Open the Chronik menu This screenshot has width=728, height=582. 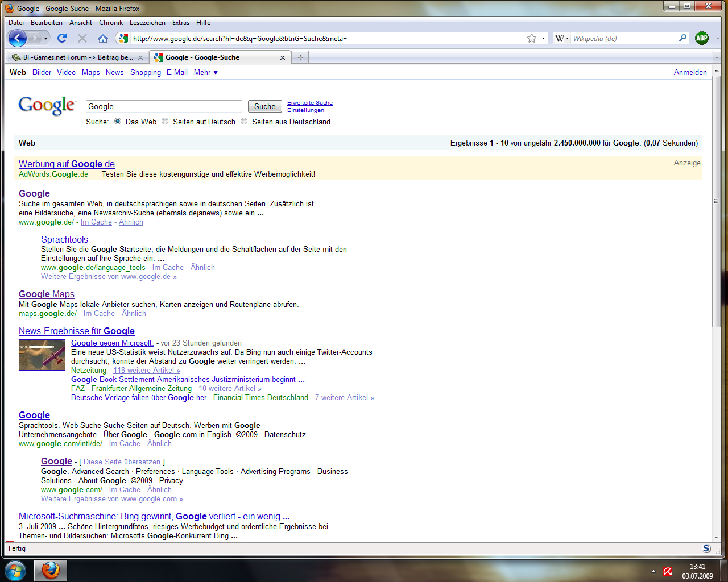pyautogui.click(x=111, y=23)
